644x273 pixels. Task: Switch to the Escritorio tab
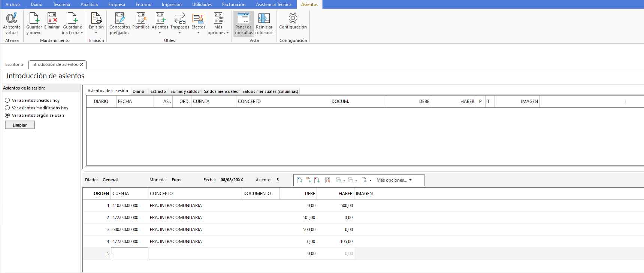click(x=14, y=64)
